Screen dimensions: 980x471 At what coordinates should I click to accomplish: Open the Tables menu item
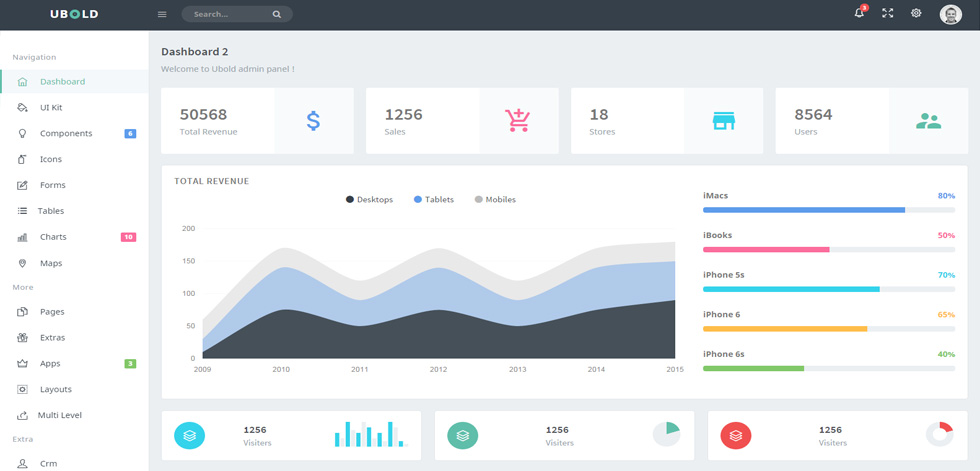tap(74, 211)
